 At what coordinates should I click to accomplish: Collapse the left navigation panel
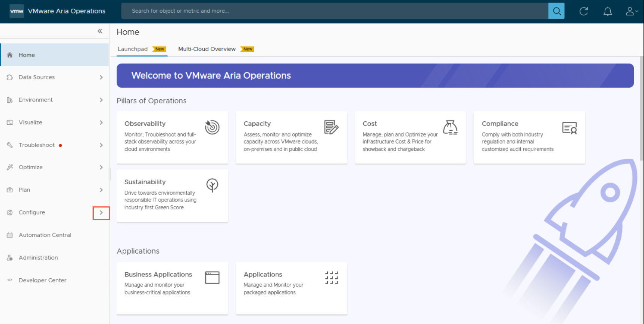[x=100, y=31]
